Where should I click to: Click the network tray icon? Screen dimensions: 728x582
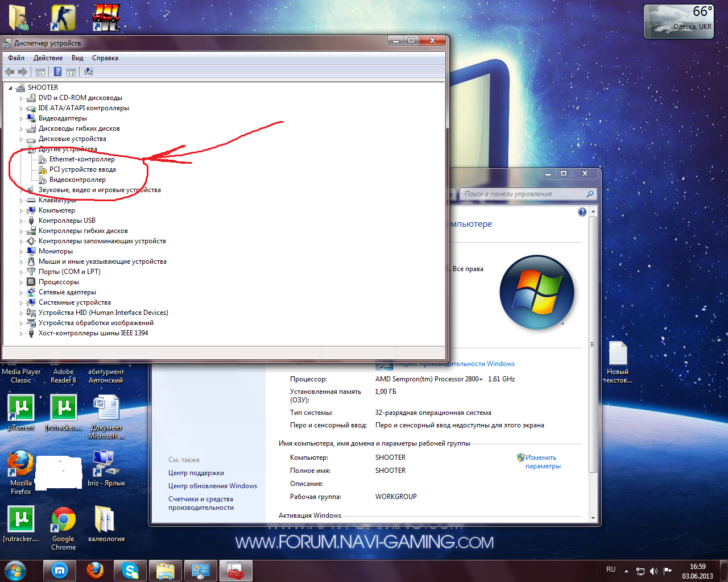pyautogui.click(x=640, y=571)
